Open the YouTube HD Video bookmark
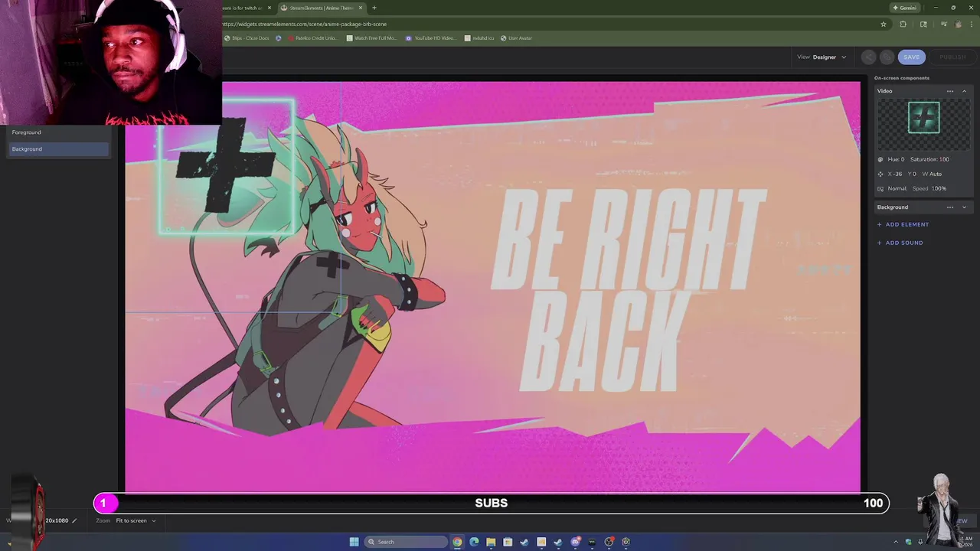The width and height of the screenshot is (980, 551). click(x=430, y=38)
